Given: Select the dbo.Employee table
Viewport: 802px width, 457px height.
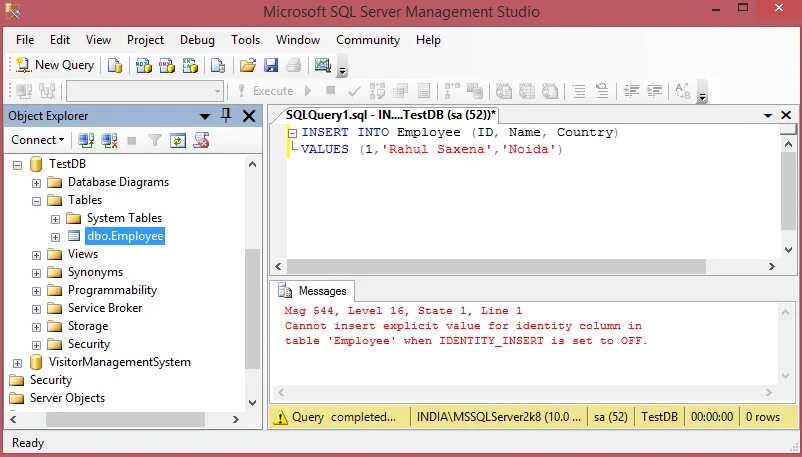Looking at the screenshot, I should pyautogui.click(x=125, y=236).
